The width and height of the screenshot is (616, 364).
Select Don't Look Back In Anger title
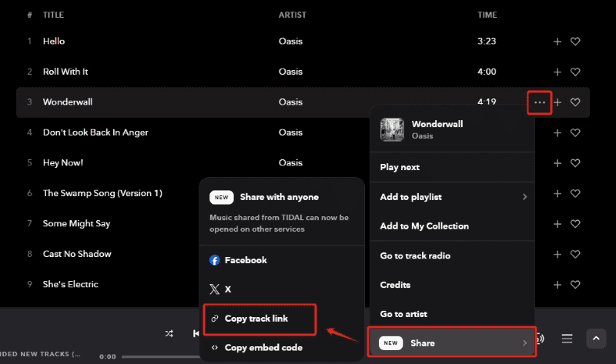[95, 132]
